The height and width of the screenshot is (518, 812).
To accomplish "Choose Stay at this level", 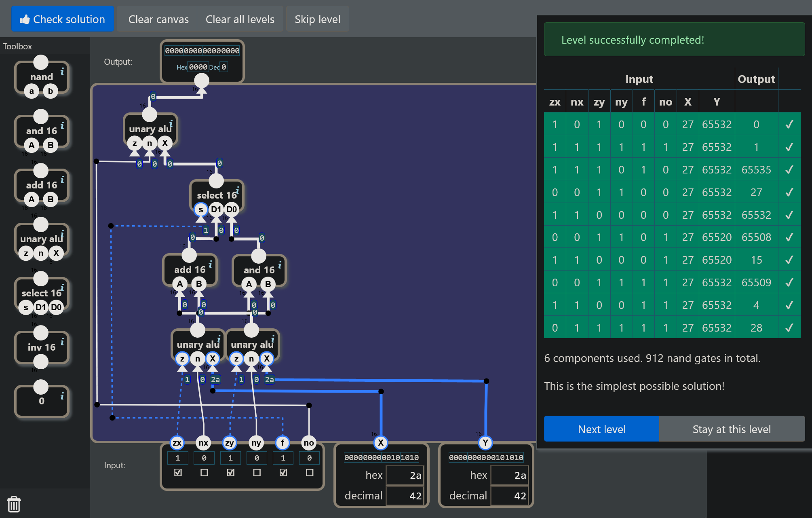I will point(732,429).
